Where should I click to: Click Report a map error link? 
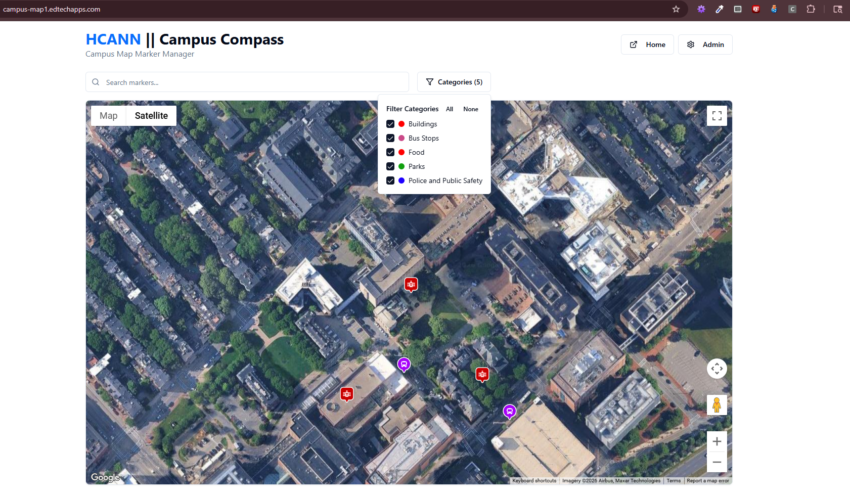coord(707,481)
